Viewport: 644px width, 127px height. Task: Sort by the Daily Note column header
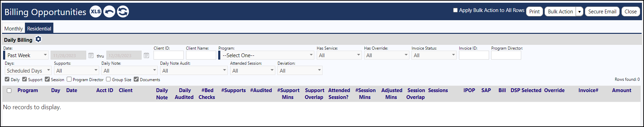pyautogui.click(x=162, y=94)
